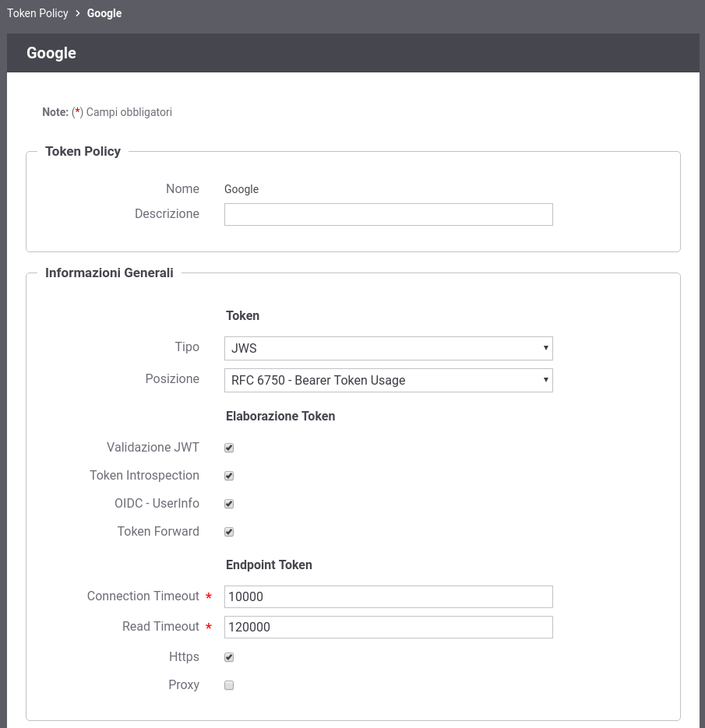705x728 pixels.
Task: Click the Google page title header
Action: point(51,53)
